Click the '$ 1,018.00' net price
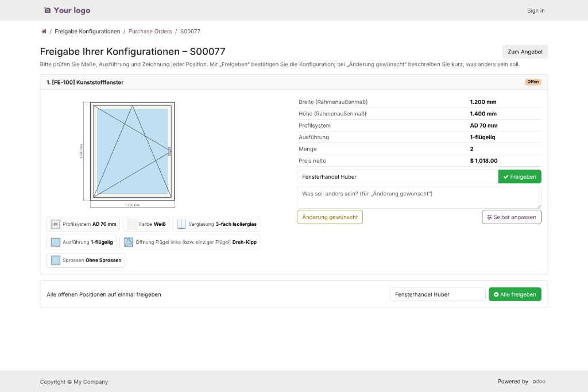The image size is (588, 392). (483, 161)
